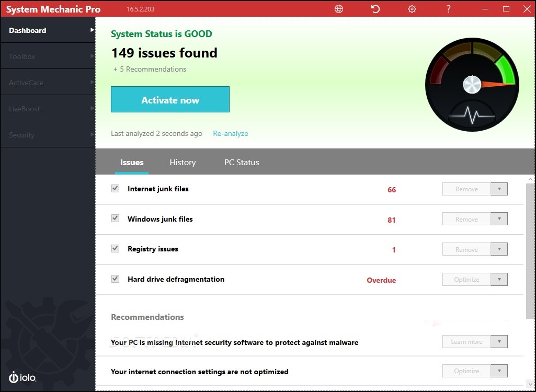The width and height of the screenshot is (536, 392).
Task: Maximize the System Mechanic Pro window
Action: click(x=506, y=9)
